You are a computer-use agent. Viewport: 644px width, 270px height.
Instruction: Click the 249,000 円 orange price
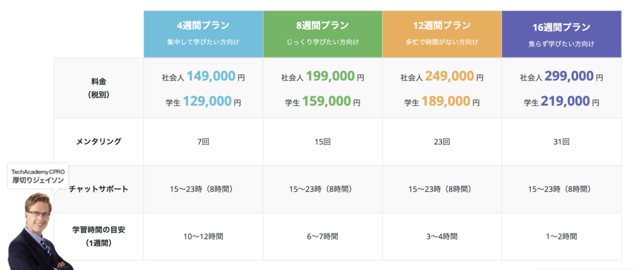click(449, 77)
